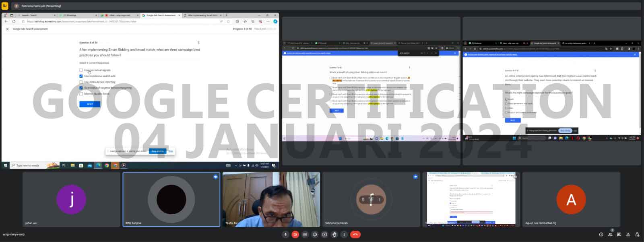
Task: Select first answer in right shared window
Action: point(506,99)
